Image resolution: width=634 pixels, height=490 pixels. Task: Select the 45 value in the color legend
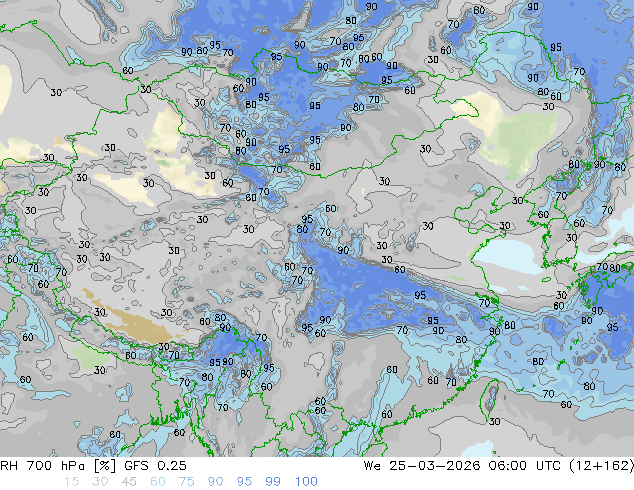click(x=129, y=482)
